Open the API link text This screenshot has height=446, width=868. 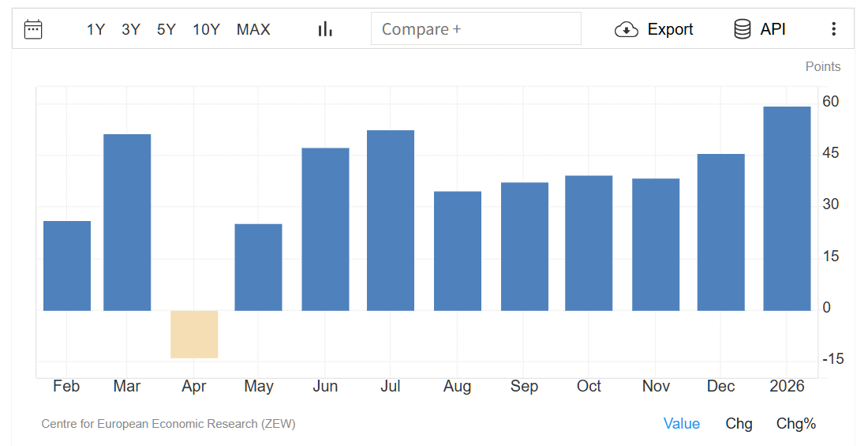[773, 29]
